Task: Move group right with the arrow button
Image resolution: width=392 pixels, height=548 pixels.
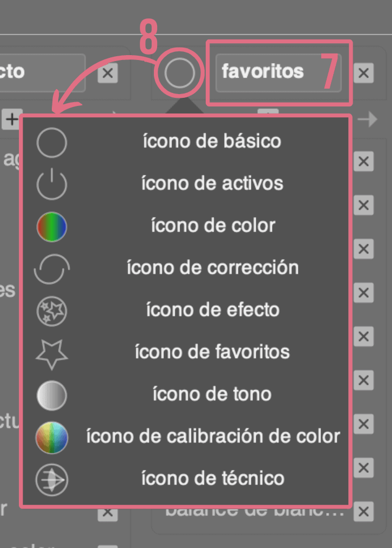Action: [368, 120]
